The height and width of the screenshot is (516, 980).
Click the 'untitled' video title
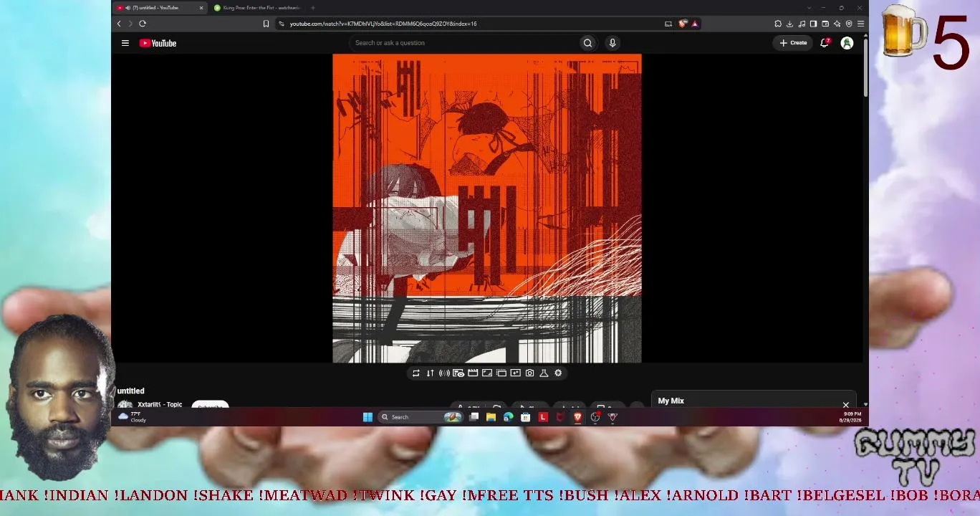[131, 391]
